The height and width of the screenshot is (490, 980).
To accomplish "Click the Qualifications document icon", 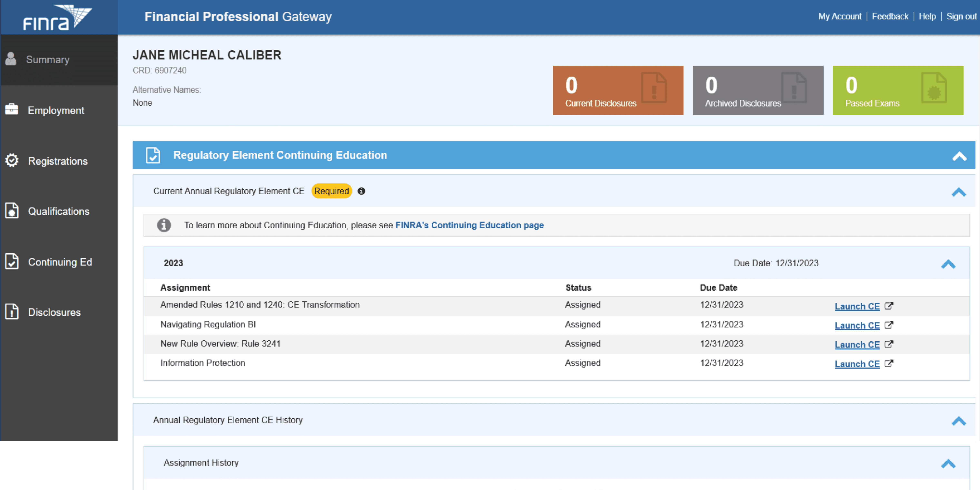I will [12, 211].
